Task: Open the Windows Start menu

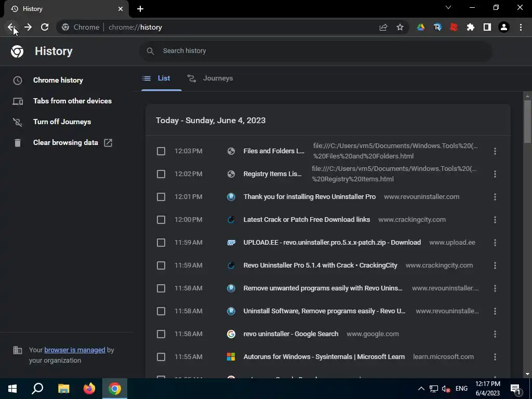Action: coord(12,389)
